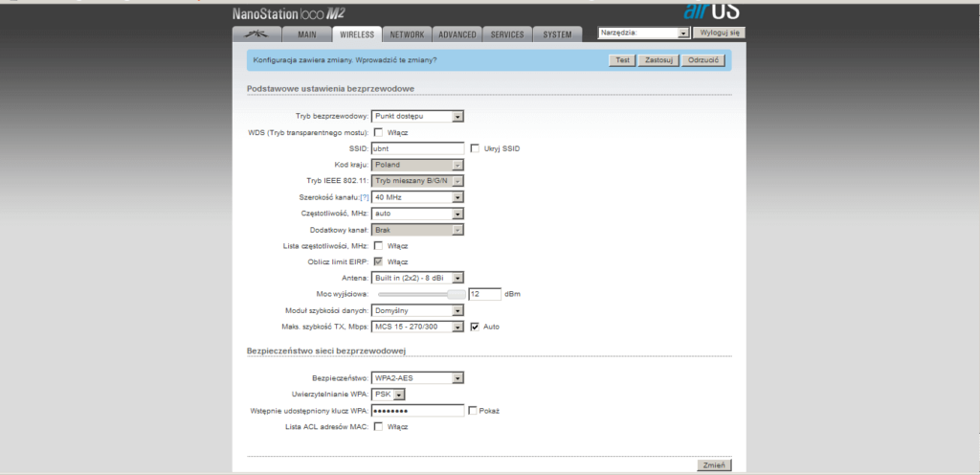980x475 pixels.
Task: Open the Narzędzia tools dropdown
Action: coord(642,33)
